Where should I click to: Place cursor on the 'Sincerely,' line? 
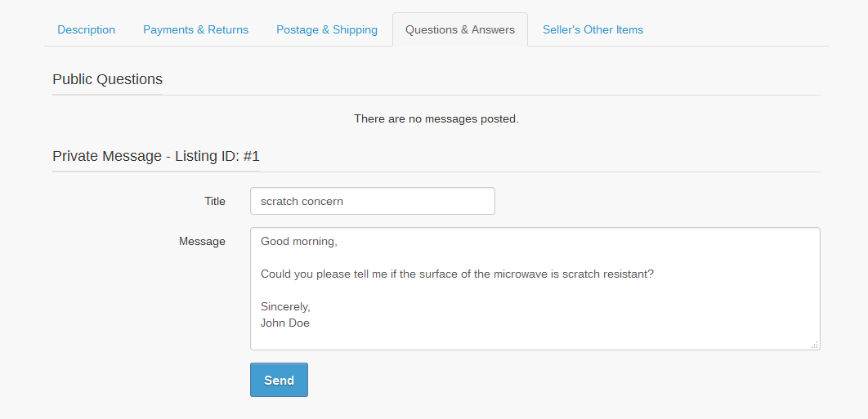[285, 307]
